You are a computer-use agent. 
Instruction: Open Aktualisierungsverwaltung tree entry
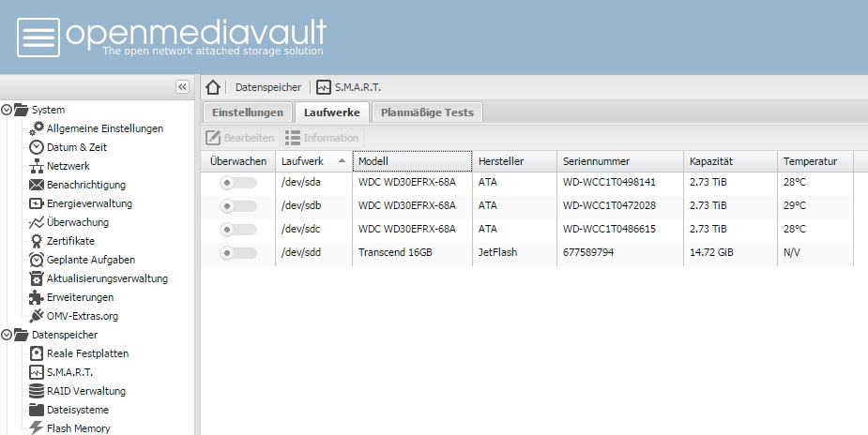(x=107, y=278)
